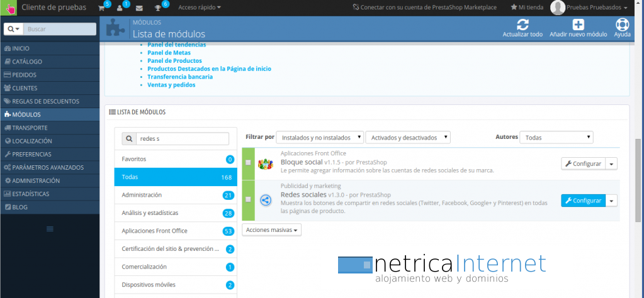The height and width of the screenshot is (298, 644).
Task: Tick the Redes sociales module checkbox
Action: 248,199
